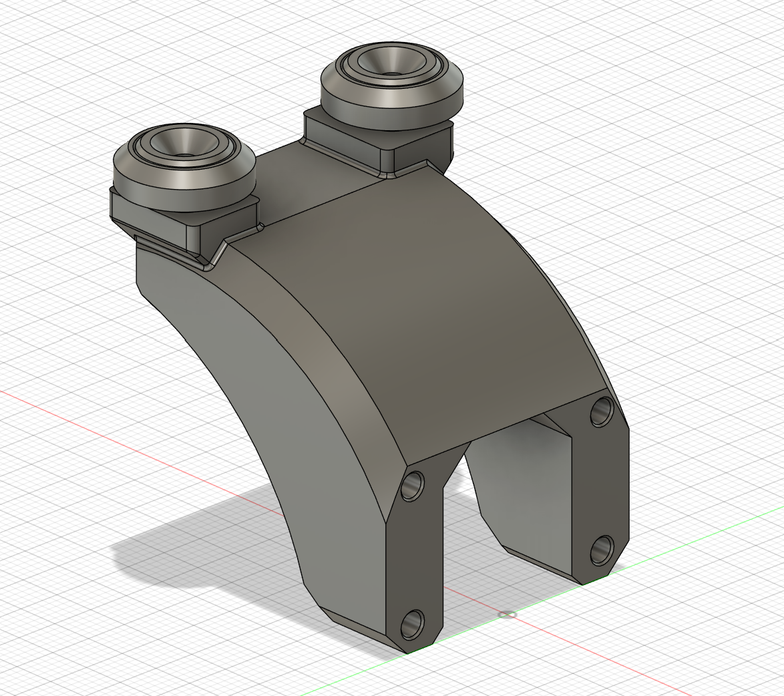Click the lower bolt hole on the far leg
Image resolution: width=784 pixels, height=696 pixels.
602,550
